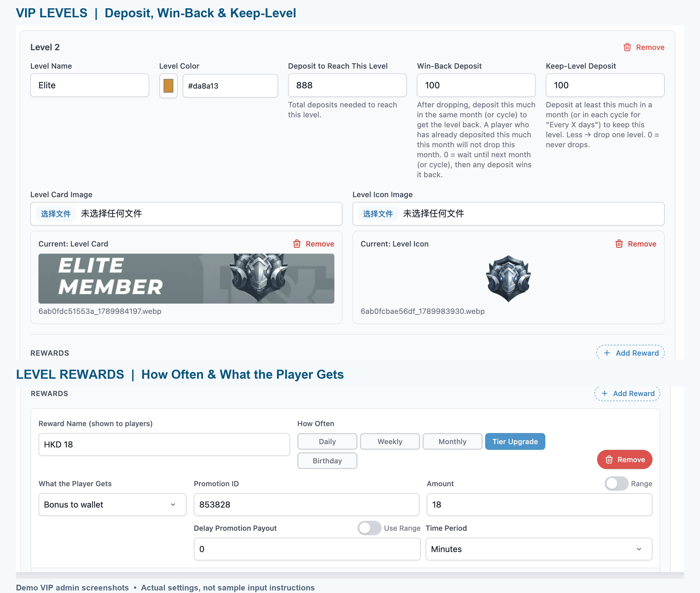700x593 pixels.
Task: Open the Elite Member level card image
Action: point(186,279)
